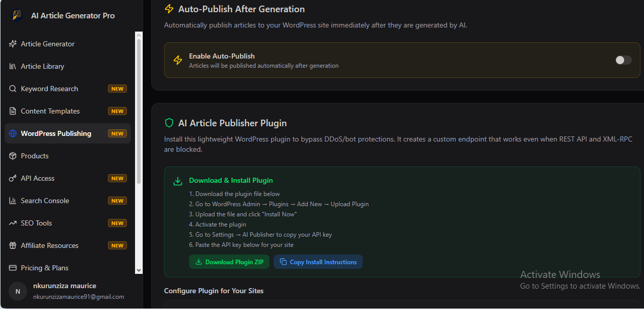The height and width of the screenshot is (309, 644).
Task: Click the Content Templates document icon
Action: click(13, 111)
